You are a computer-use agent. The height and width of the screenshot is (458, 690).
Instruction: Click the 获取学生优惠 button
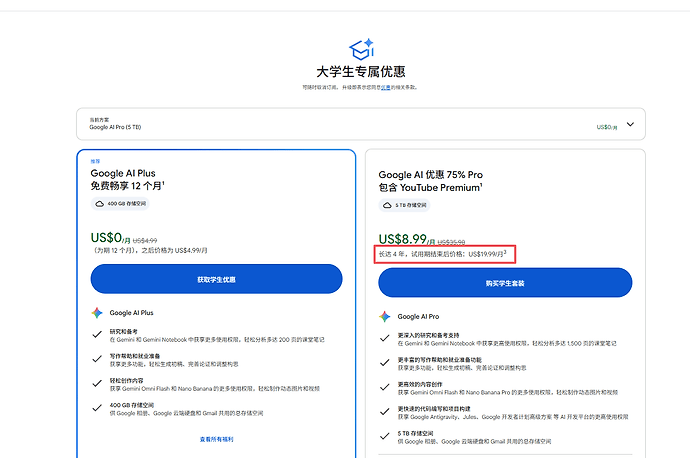(x=217, y=279)
